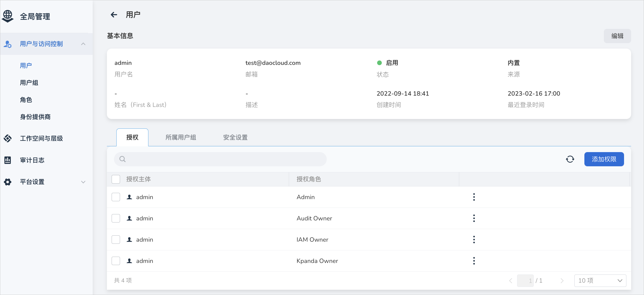
Task: Refresh the authorization list
Action: tap(570, 159)
